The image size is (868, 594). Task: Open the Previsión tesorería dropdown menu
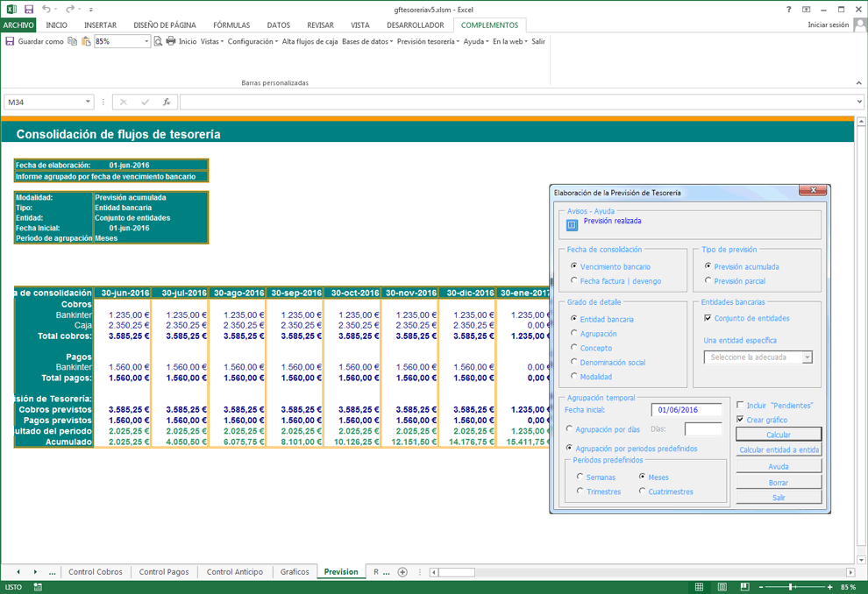click(x=428, y=41)
